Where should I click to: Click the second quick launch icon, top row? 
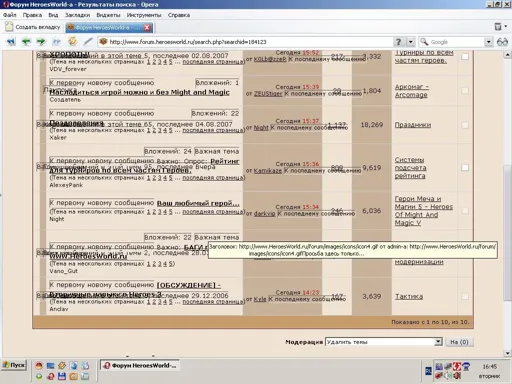pos(50,366)
